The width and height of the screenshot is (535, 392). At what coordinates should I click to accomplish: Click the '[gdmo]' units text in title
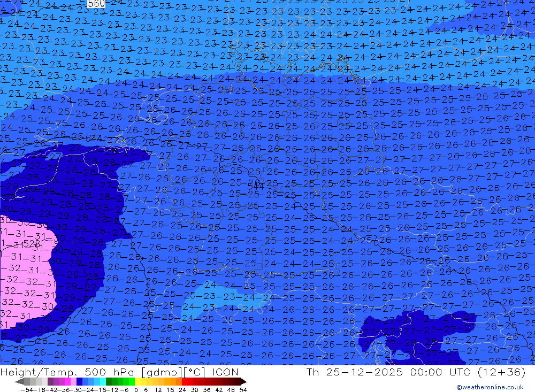pyautogui.click(x=162, y=372)
